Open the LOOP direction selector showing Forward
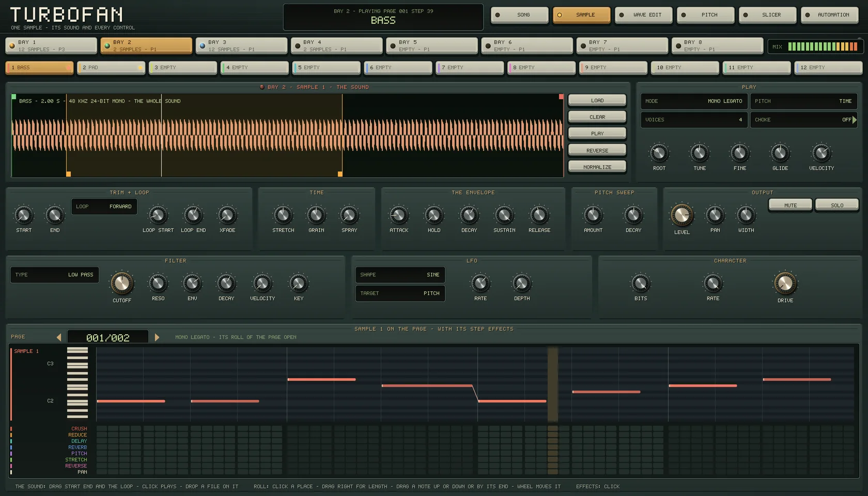 point(104,207)
